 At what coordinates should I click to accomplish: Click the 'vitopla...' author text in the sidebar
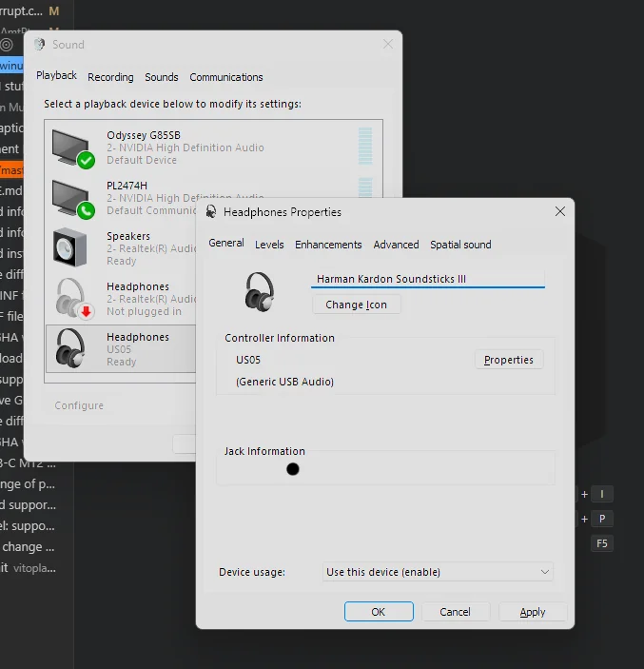34,568
